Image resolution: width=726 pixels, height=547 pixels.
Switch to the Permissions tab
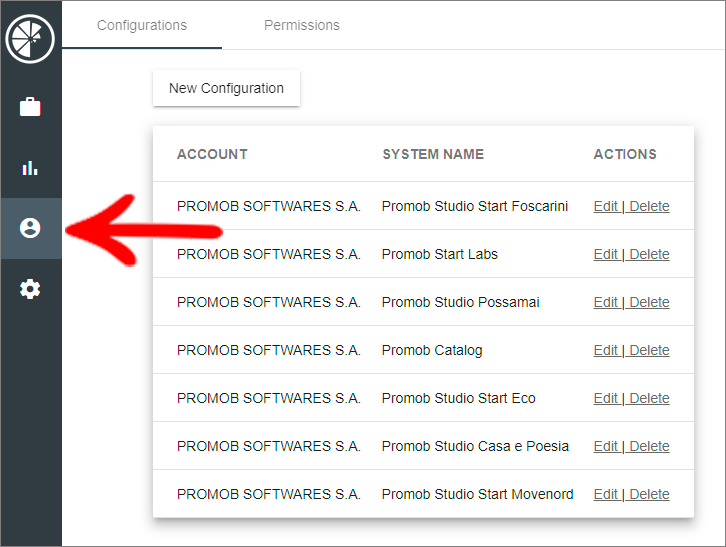point(301,25)
